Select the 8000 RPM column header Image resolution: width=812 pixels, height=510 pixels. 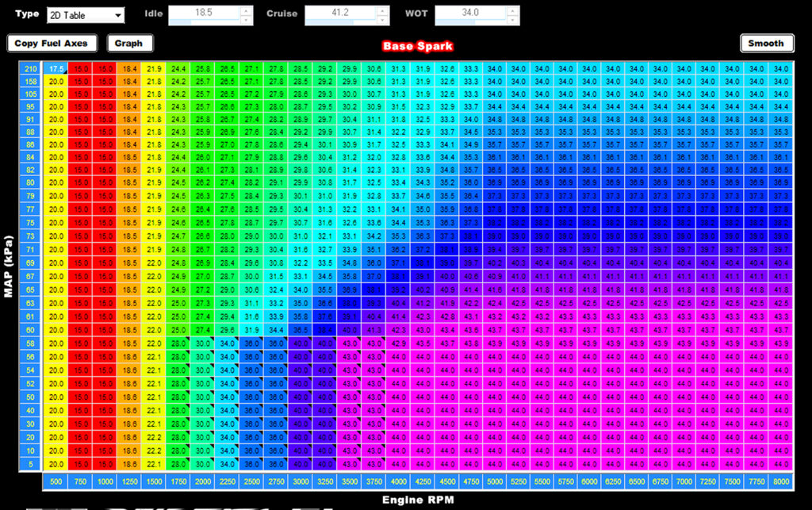click(780, 481)
